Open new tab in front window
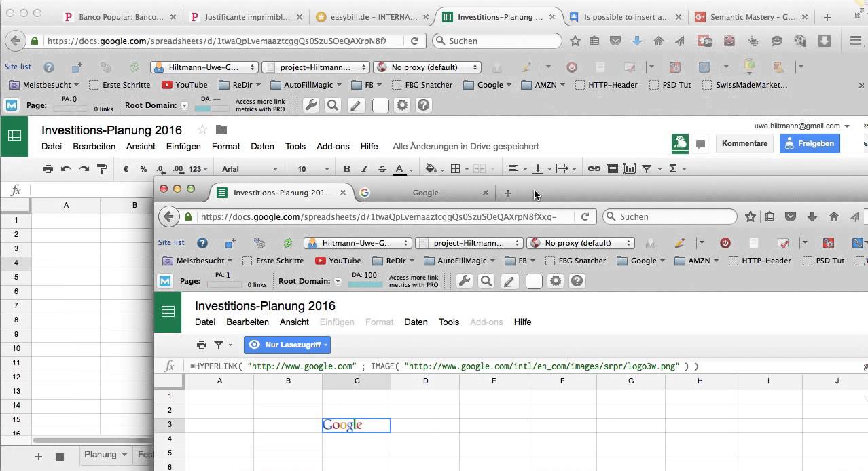This screenshot has height=471, width=868. (x=507, y=193)
